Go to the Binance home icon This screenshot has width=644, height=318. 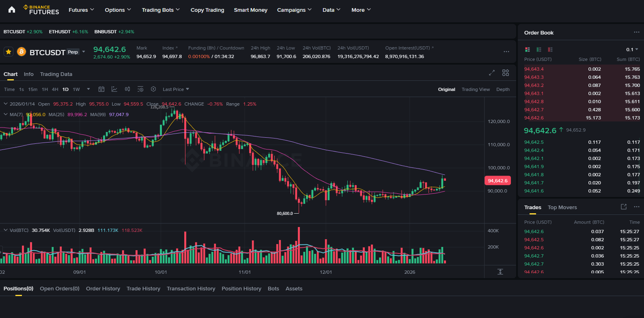(12, 10)
